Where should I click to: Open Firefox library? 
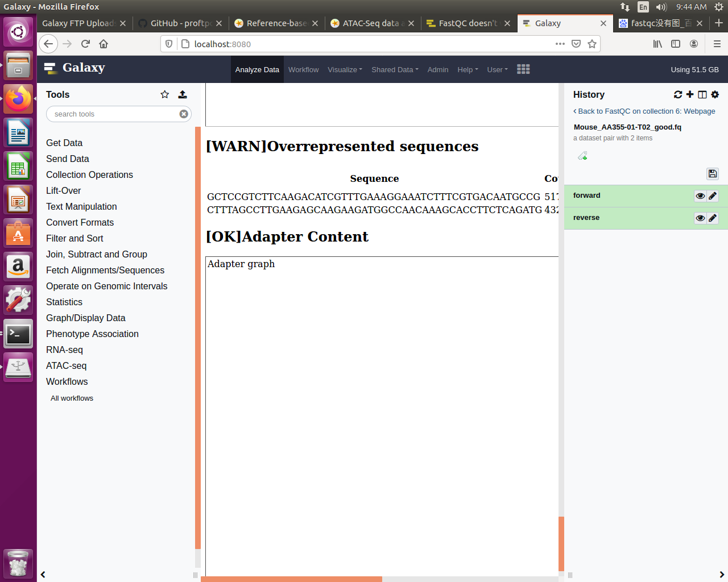coord(657,44)
